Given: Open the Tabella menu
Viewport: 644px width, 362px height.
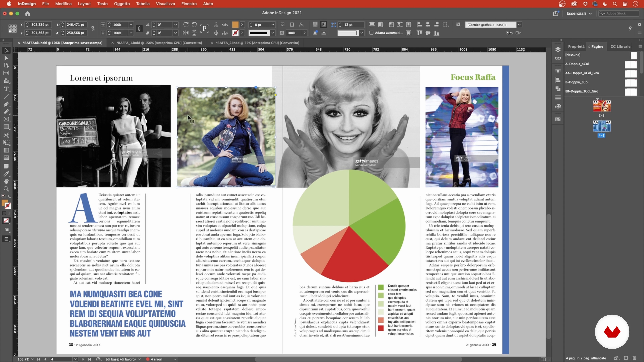Looking at the screenshot, I should click(x=143, y=4).
